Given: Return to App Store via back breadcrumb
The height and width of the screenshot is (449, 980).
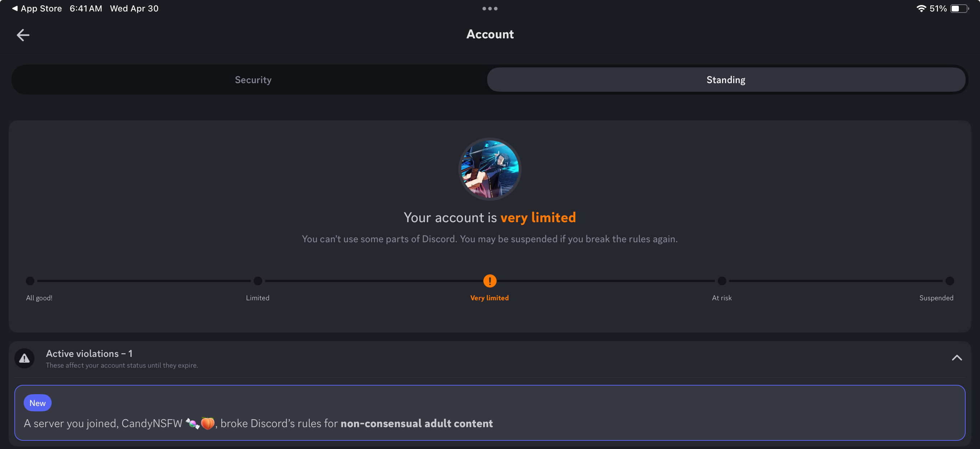Looking at the screenshot, I should (x=37, y=8).
